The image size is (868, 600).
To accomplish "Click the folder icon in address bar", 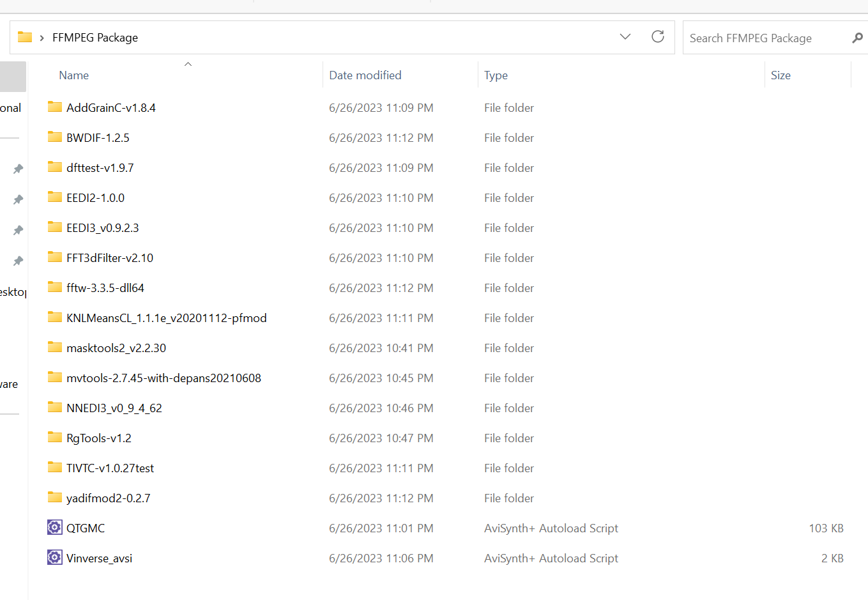I will pyautogui.click(x=25, y=37).
